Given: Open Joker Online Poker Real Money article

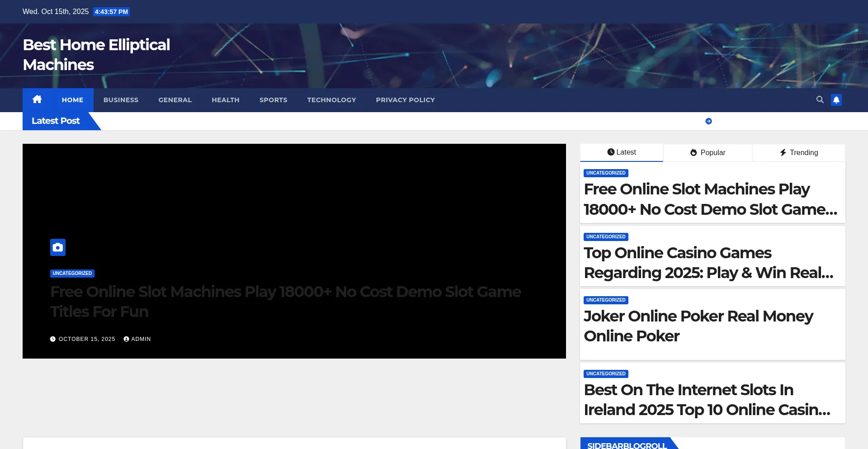Looking at the screenshot, I should coord(698,326).
